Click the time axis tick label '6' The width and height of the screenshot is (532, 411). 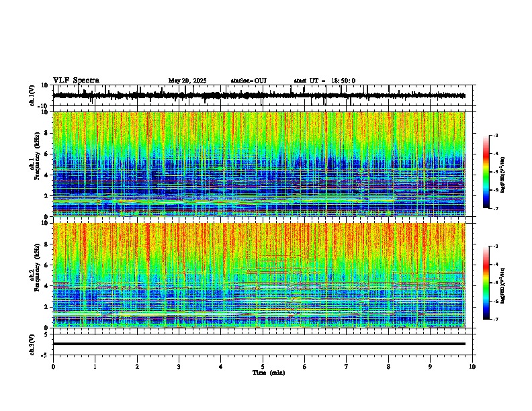pos(304,367)
